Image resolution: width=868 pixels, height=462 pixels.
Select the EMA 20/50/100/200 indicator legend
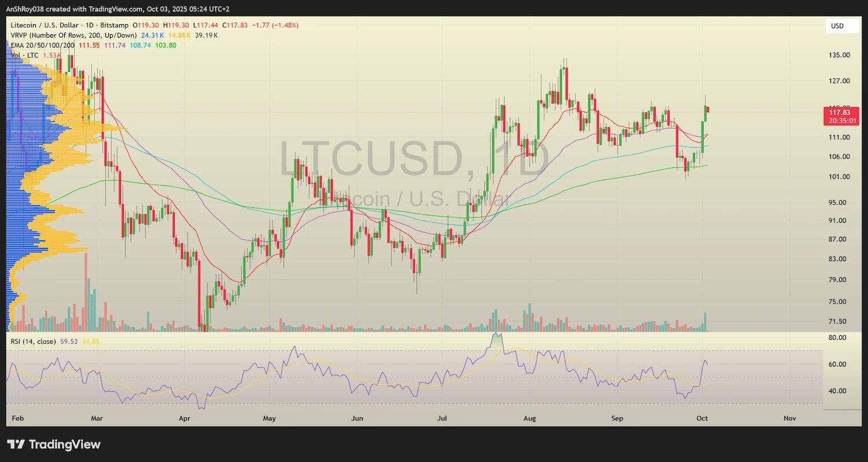click(x=43, y=45)
